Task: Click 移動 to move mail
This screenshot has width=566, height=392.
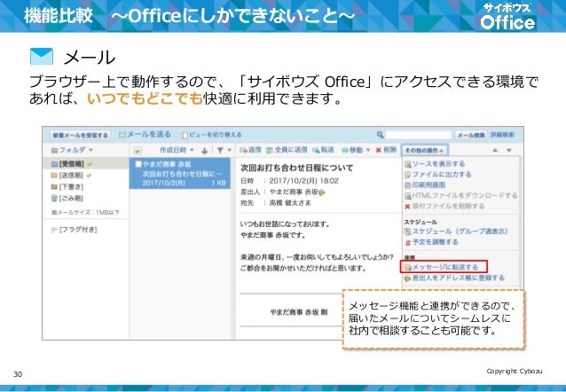Action: coord(352,150)
